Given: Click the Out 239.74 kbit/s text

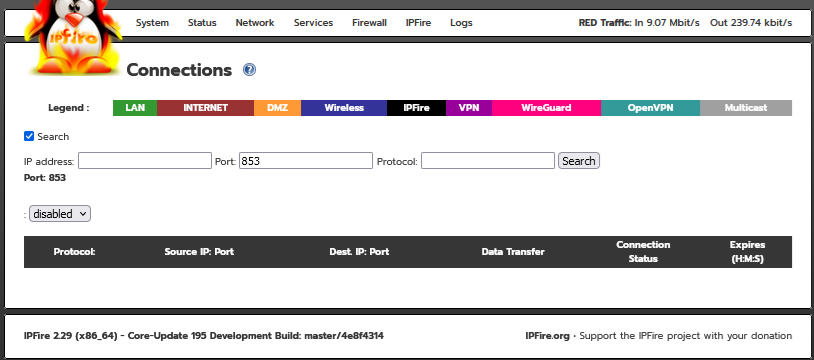Looking at the screenshot, I should (x=751, y=23).
